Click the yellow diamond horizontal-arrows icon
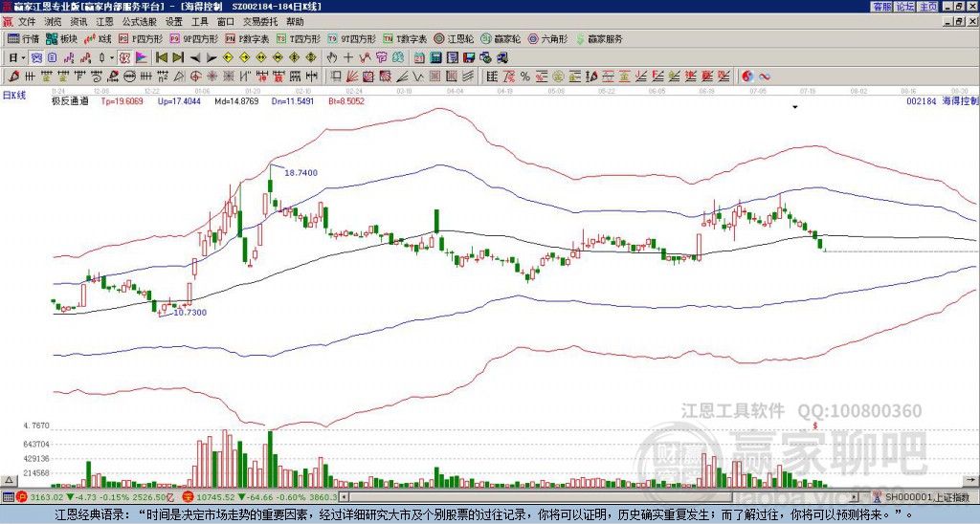The width and height of the screenshot is (980, 524). [261, 58]
